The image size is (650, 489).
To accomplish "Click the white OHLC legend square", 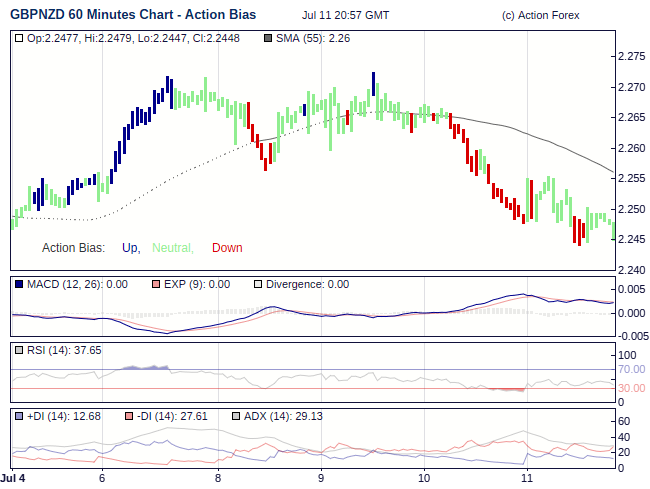I will click(19, 38).
